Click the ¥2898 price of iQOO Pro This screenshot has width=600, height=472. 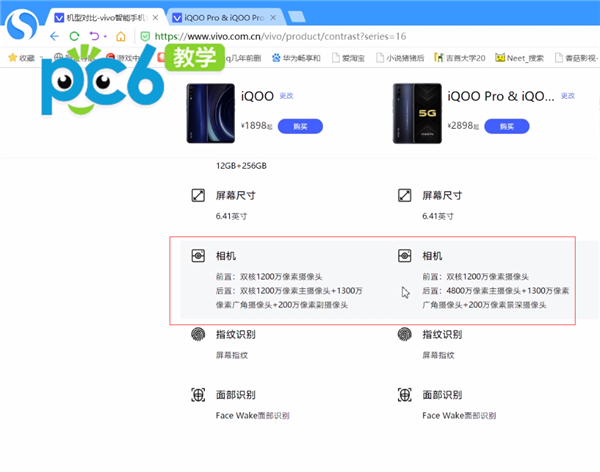(x=463, y=126)
